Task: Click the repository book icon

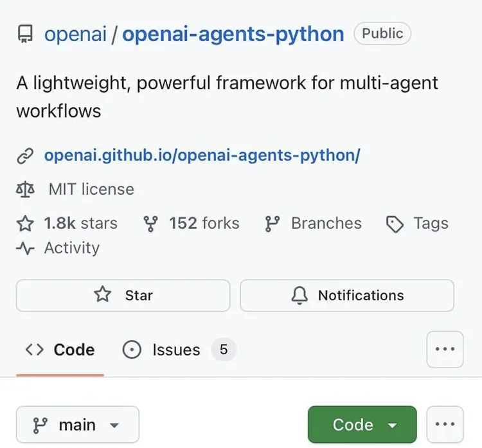Action: tap(25, 35)
